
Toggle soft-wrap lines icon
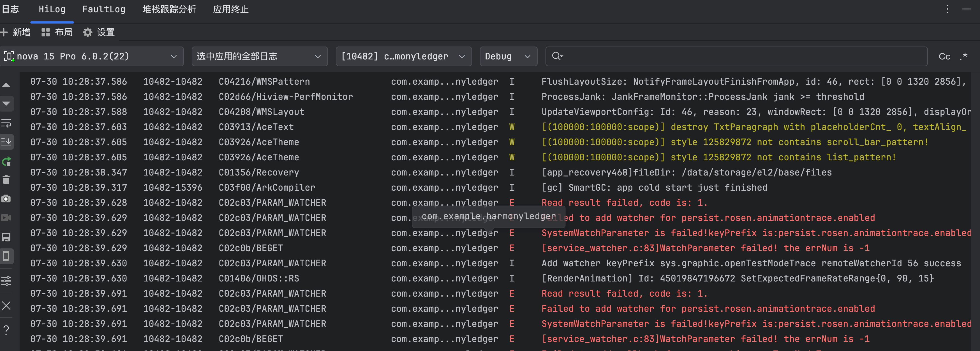click(x=6, y=123)
